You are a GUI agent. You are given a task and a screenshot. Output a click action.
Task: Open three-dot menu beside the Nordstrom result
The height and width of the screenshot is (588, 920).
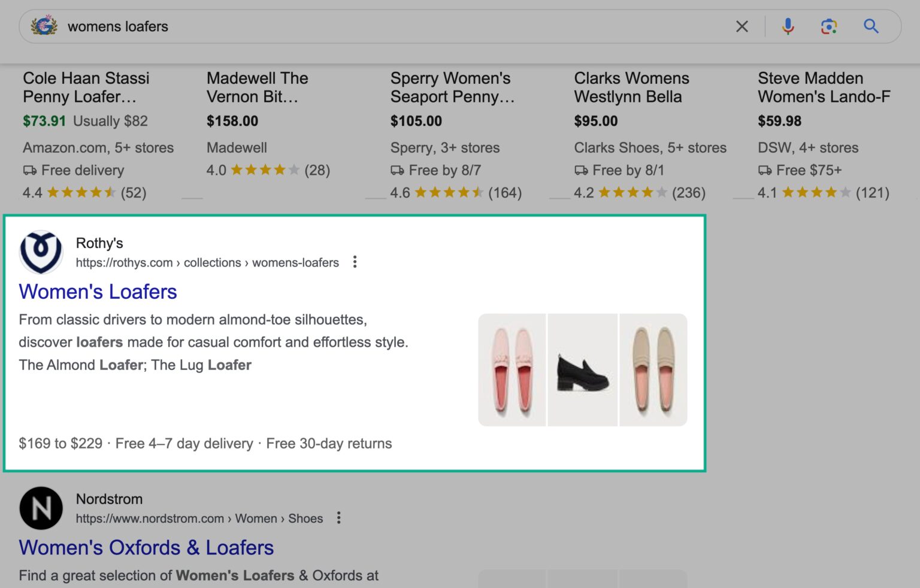[339, 518]
